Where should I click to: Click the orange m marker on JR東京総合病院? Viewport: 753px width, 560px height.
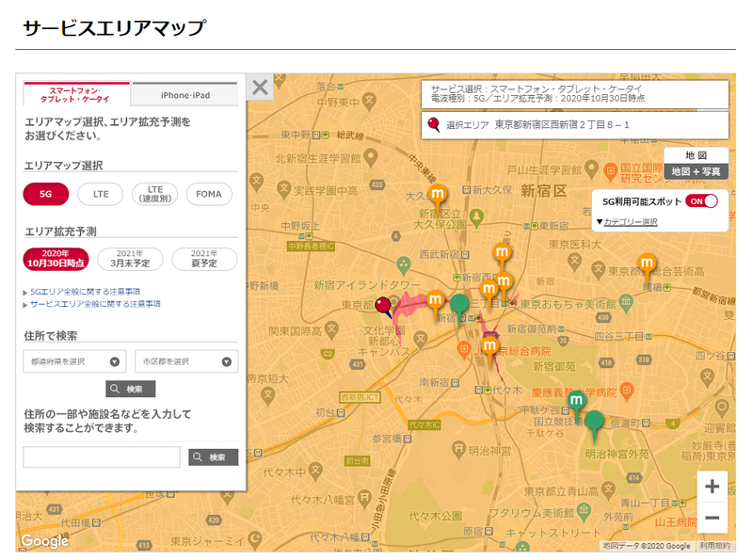coord(489,346)
